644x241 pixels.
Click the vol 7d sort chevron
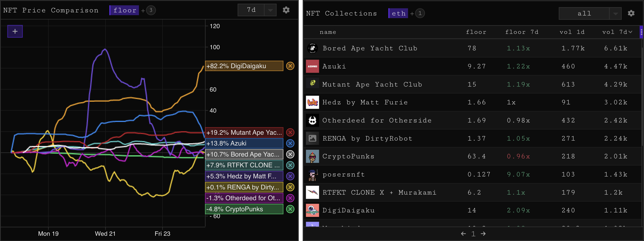631,32
